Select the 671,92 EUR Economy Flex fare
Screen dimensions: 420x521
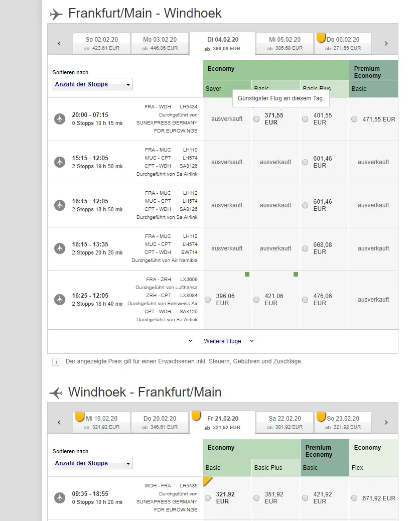pos(354,498)
